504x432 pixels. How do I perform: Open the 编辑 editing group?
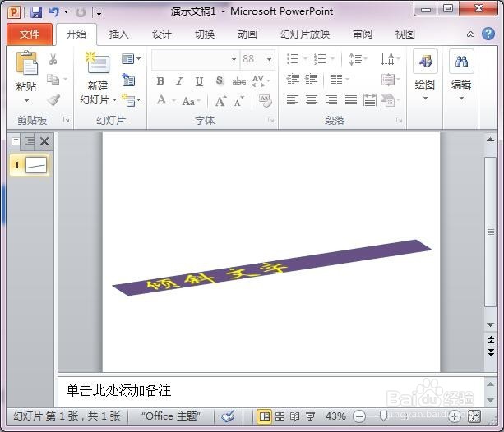point(461,76)
